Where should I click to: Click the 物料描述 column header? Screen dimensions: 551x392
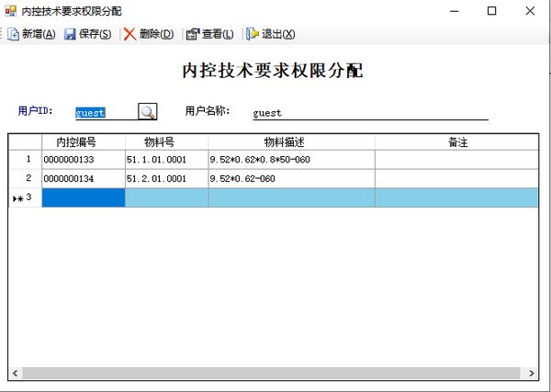(291, 142)
